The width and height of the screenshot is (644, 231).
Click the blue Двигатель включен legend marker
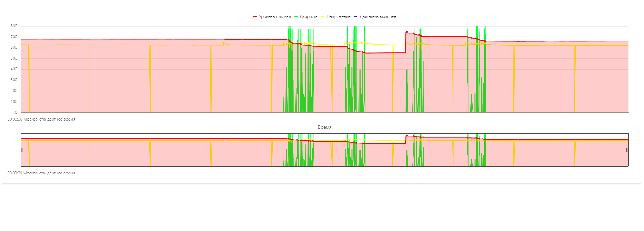point(356,17)
